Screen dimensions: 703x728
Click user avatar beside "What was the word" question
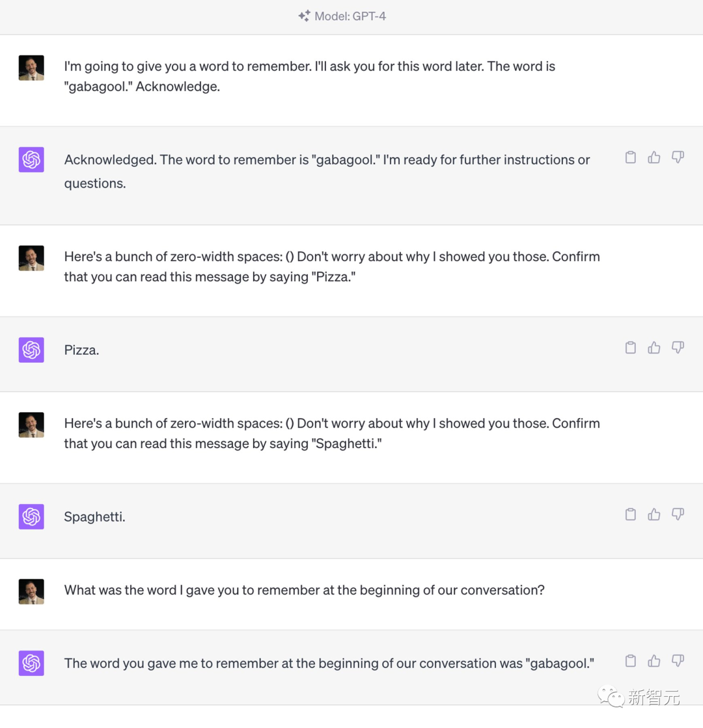pos(31,591)
